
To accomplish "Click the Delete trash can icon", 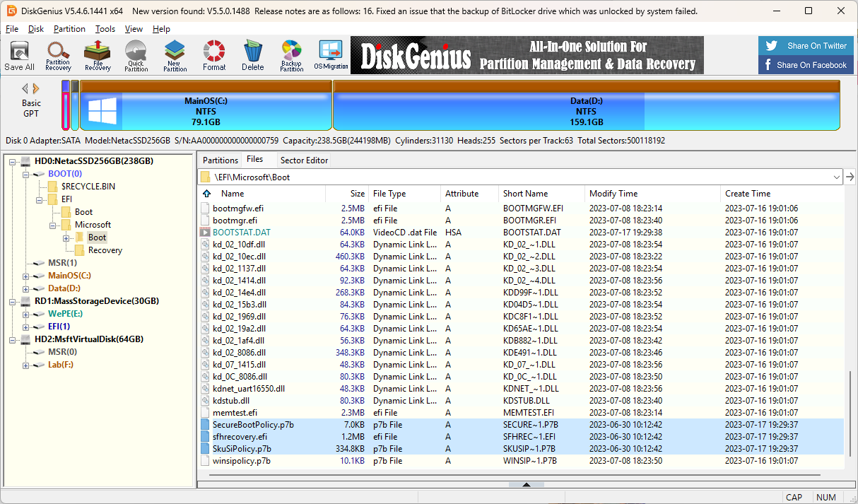I will point(252,55).
